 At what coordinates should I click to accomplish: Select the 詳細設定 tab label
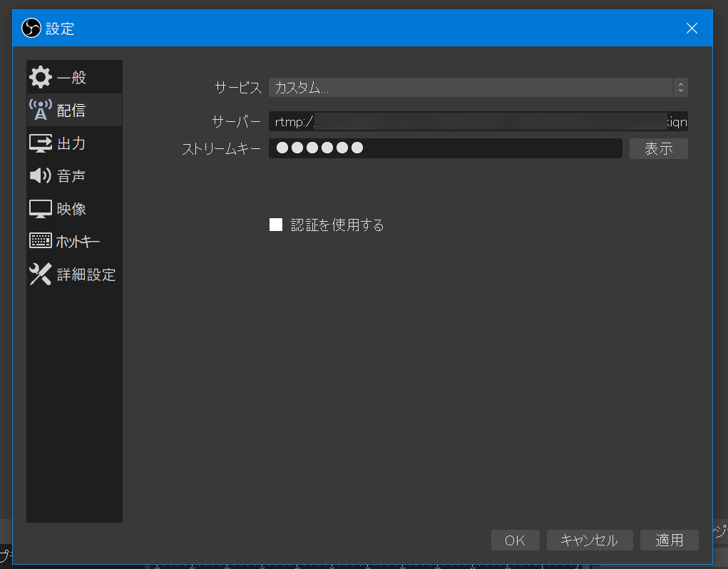tap(86, 275)
